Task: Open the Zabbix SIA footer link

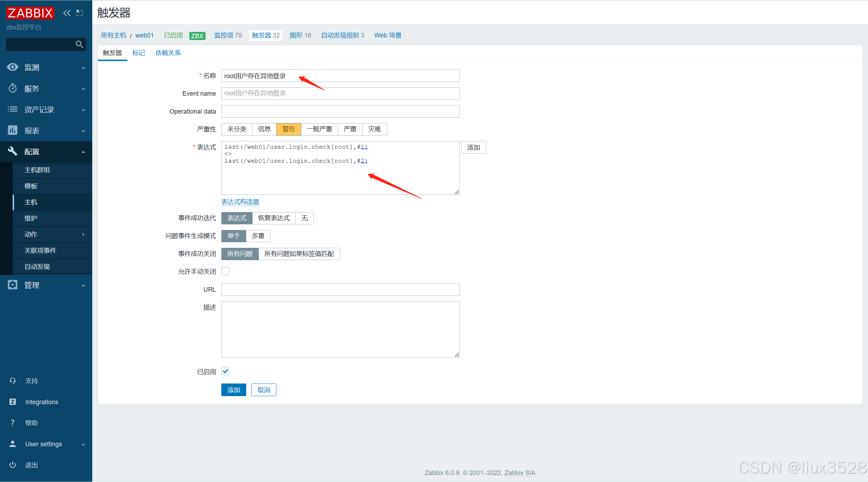Action: (520, 473)
